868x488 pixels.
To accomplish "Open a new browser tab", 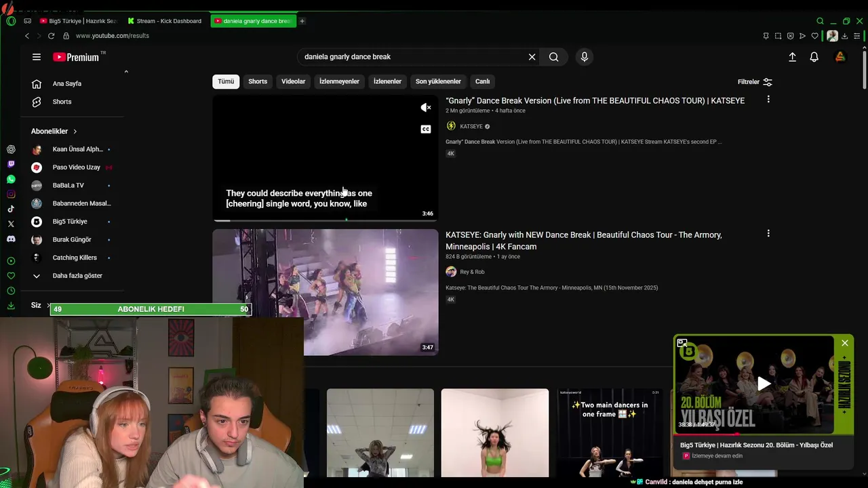I will [302, 21].
